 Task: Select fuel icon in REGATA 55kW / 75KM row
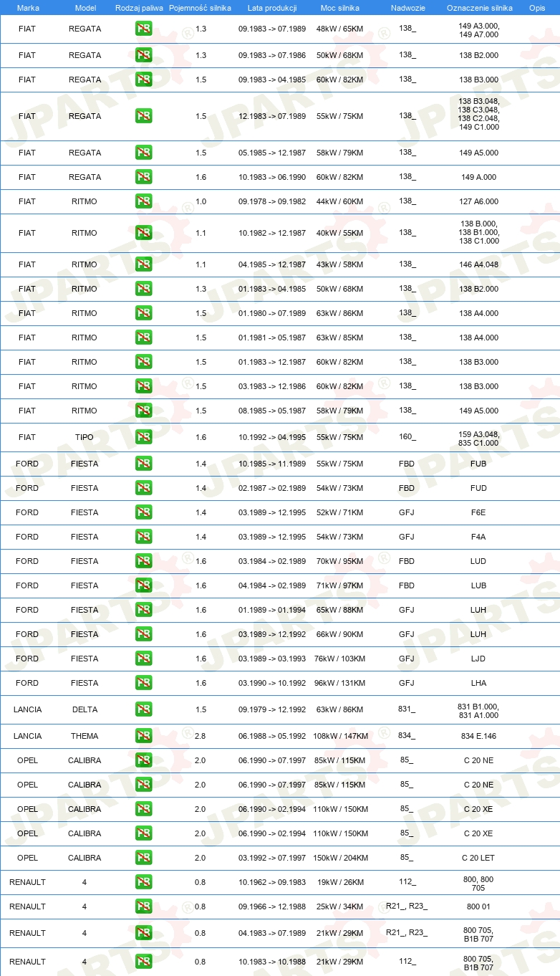[143, 116]
